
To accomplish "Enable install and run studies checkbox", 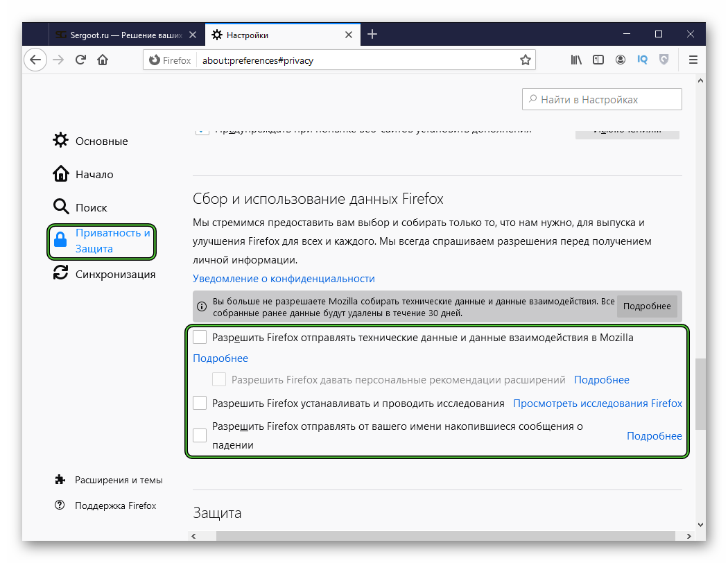I will pyautogui.click(x=200, y=403).
